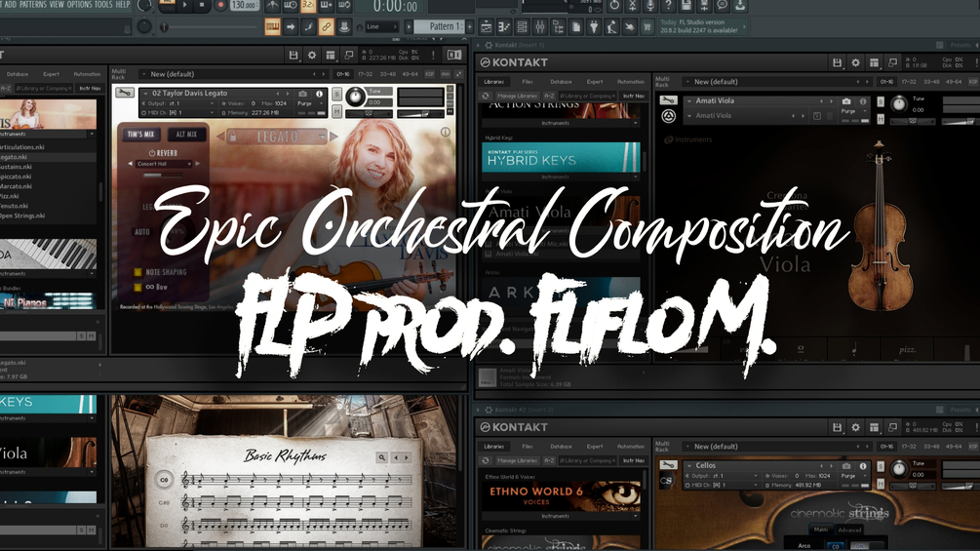
Task: Select the ALT MIX button
Action: click(x=186, y=135)
